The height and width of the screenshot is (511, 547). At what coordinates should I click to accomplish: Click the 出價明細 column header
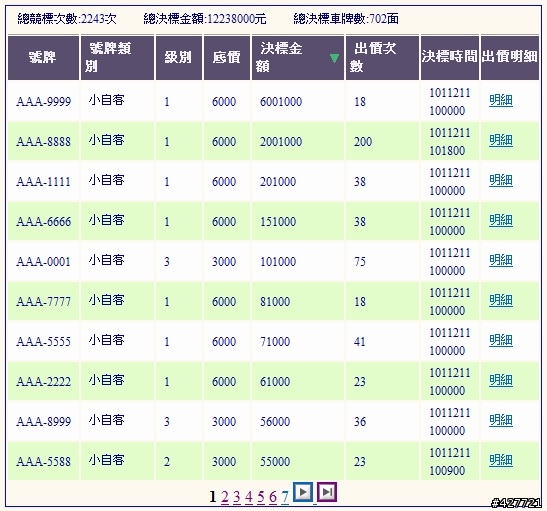(510, 57)
